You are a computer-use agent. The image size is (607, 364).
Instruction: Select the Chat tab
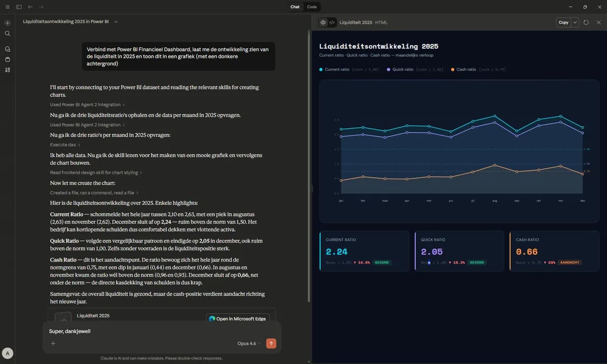(295, 7)
